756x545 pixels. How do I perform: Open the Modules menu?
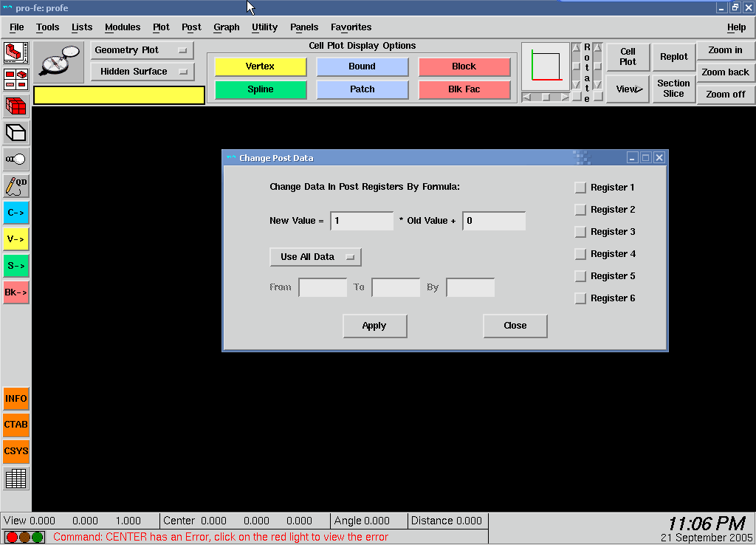click(123, 27)
